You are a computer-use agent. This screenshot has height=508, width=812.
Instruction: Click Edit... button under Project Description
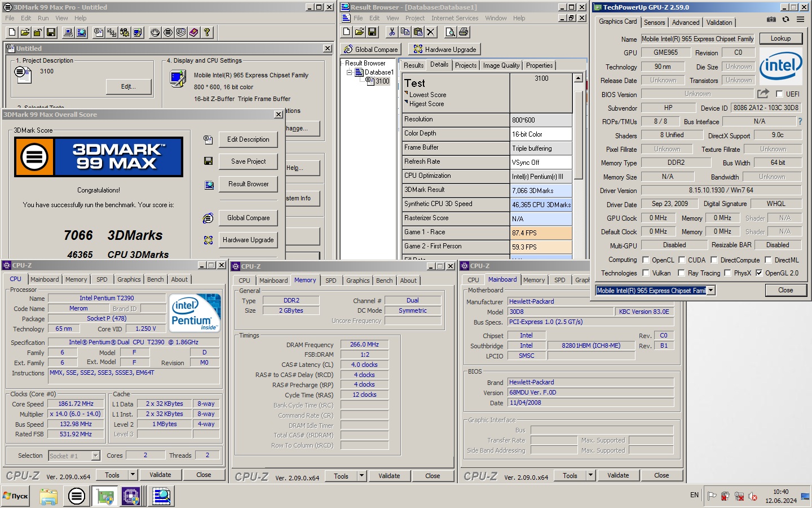pyautogui.click(x=129, y=86)
